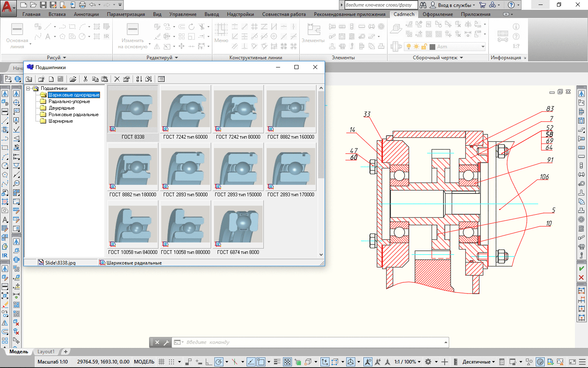
Task: Click the sort ascending icon in bearings toolbar
Action: (139, 79)
